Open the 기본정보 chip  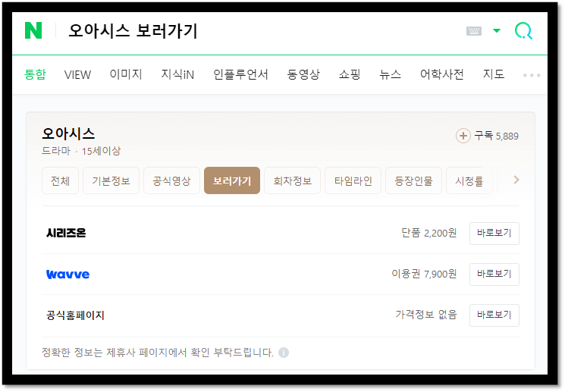(111, 180)
